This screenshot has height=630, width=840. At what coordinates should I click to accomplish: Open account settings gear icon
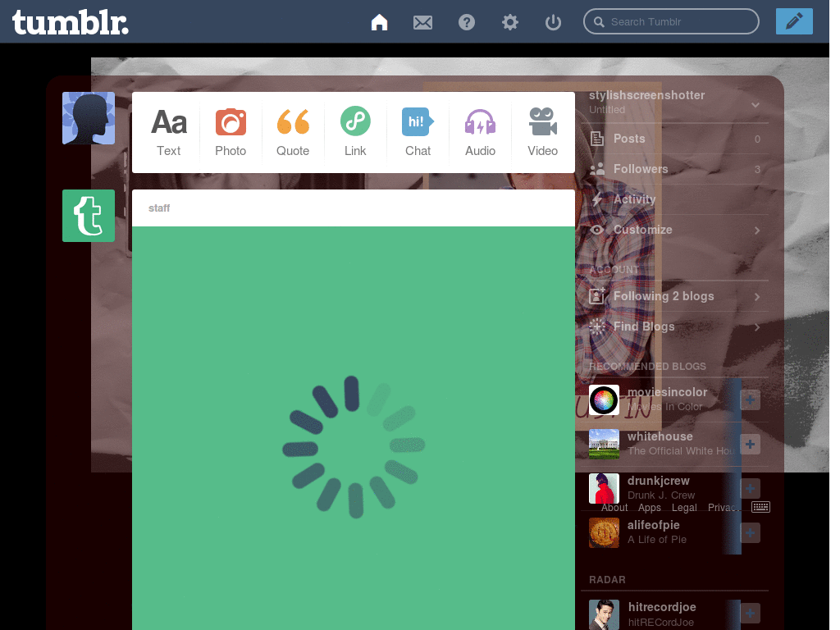pos(510,22)
